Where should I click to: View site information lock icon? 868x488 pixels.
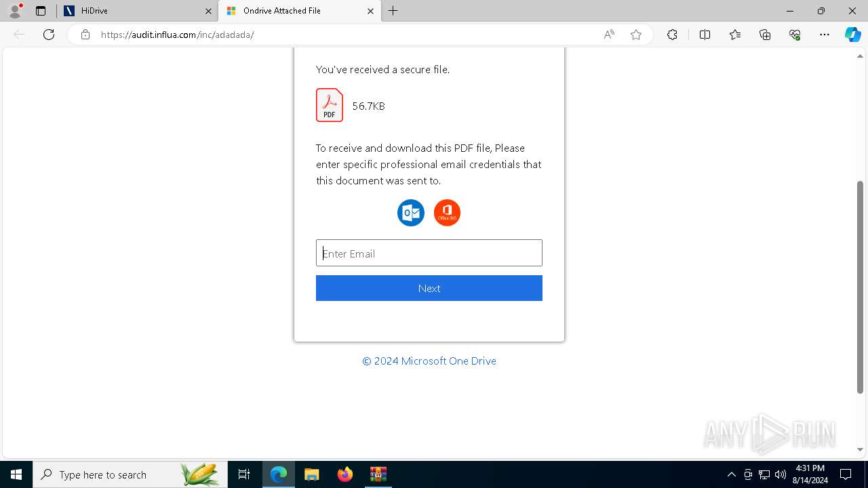[85, 35]
